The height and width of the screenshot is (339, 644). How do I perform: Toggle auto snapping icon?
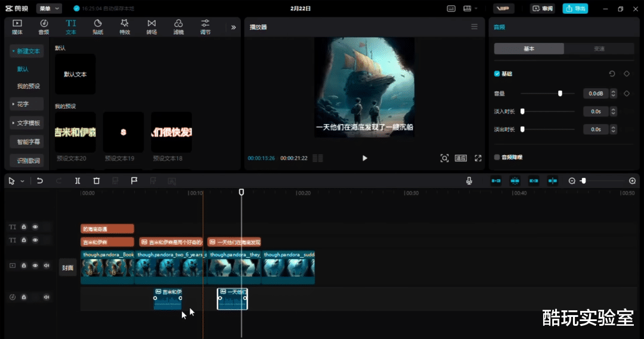[x=515, y=181]
